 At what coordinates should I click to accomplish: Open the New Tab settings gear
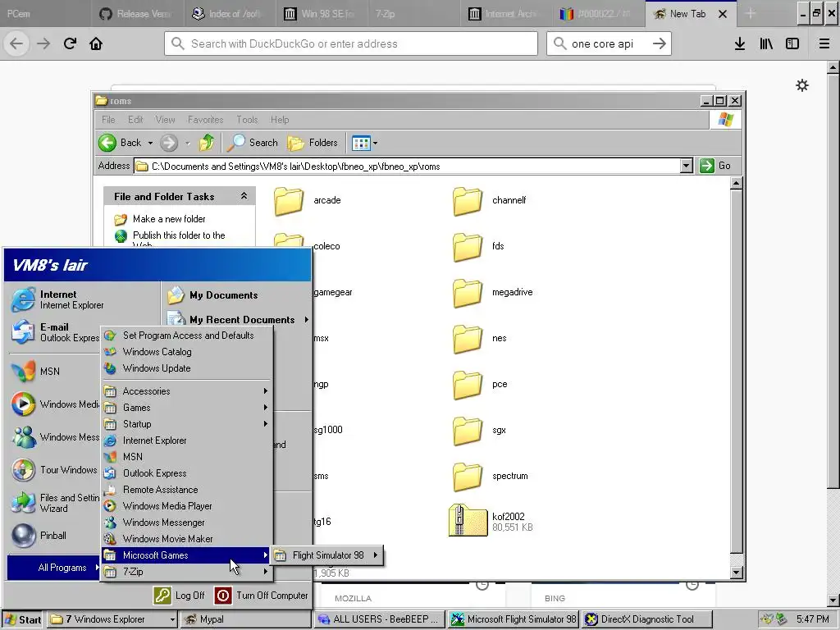pyautogui.click(x=802, y=85)
